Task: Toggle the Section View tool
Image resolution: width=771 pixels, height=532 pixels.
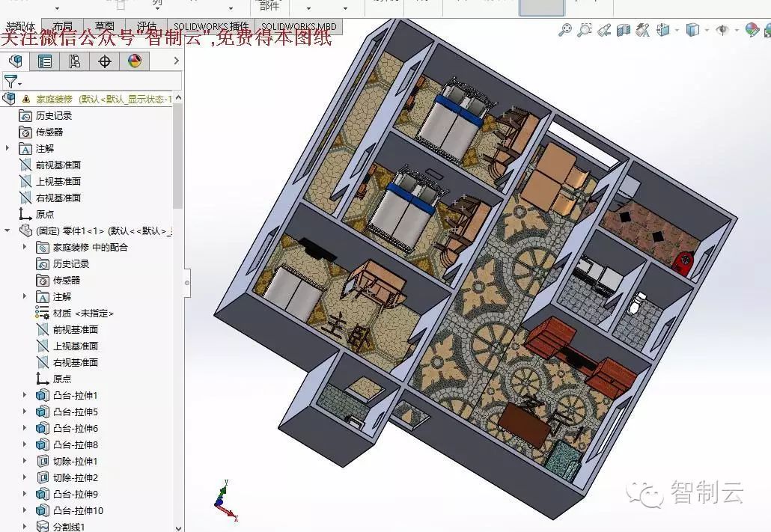Action: coord(624,31)
